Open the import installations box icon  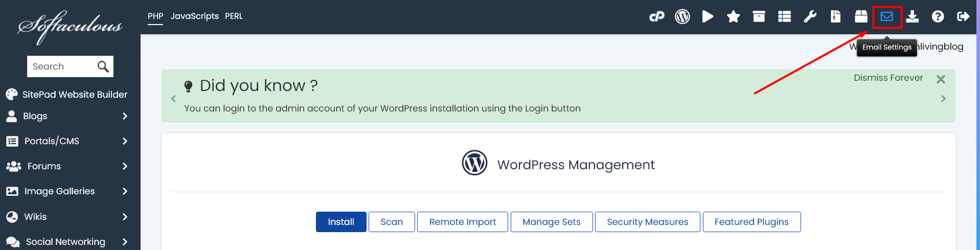point(861,17)
